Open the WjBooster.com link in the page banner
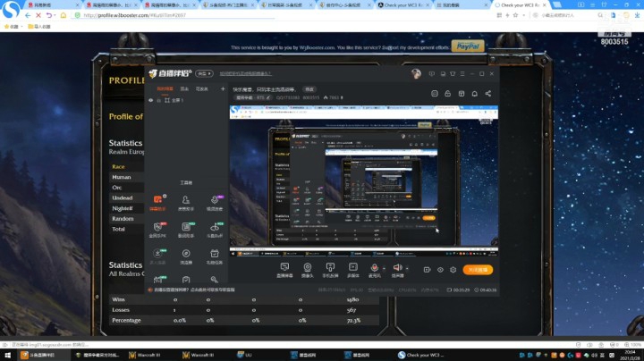The width and height of the screenshot is (644, 361). click(x=317, y=47)
